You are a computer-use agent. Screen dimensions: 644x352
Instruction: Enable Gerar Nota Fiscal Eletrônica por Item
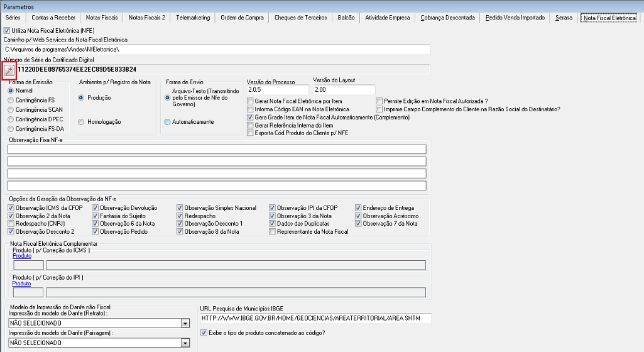(250, 101)
